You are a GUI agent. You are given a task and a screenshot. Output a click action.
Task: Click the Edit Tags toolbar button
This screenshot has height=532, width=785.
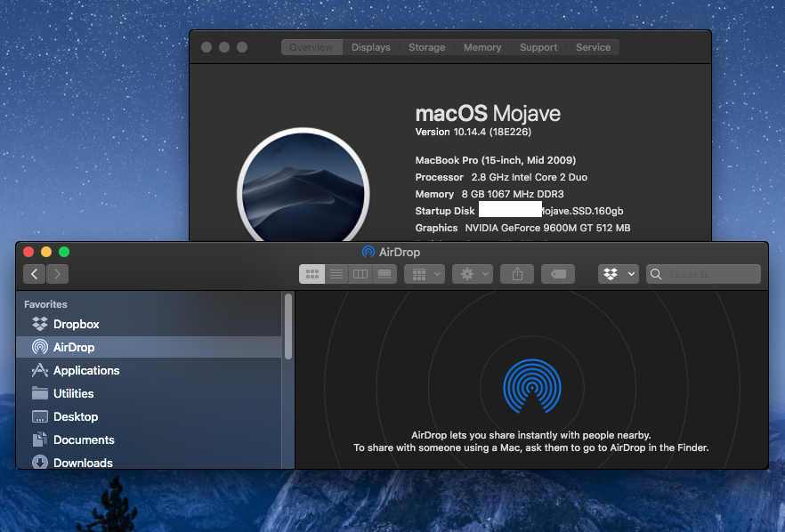pyautogui.click(x=558, y=274)
